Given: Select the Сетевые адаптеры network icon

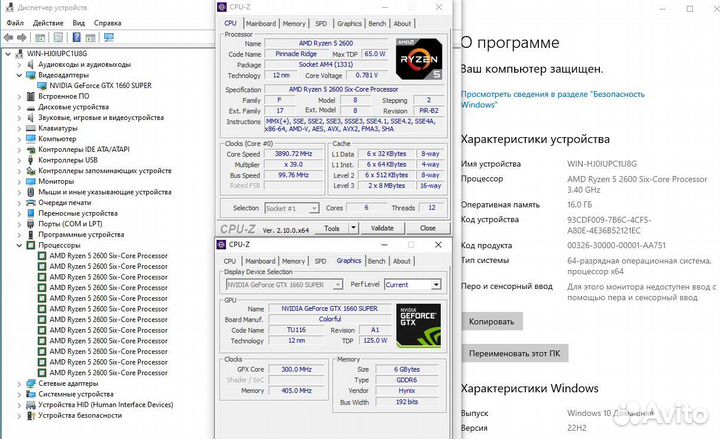Looking at the screenshot, I should (31, 383).
